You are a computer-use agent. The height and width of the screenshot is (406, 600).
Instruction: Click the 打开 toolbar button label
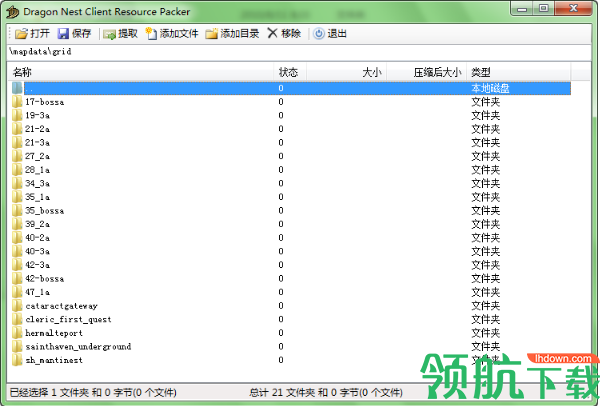(x=40, y=34)
